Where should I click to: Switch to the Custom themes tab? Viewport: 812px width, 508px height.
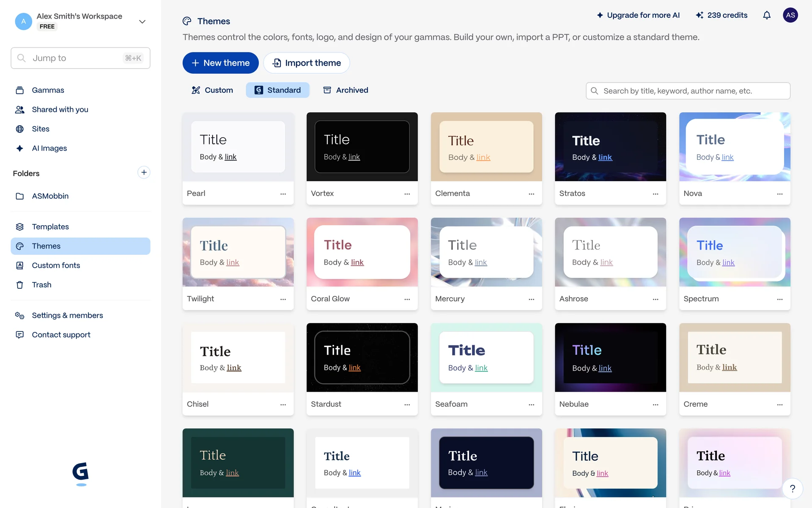pyautogui.click(x=212, y=90)
